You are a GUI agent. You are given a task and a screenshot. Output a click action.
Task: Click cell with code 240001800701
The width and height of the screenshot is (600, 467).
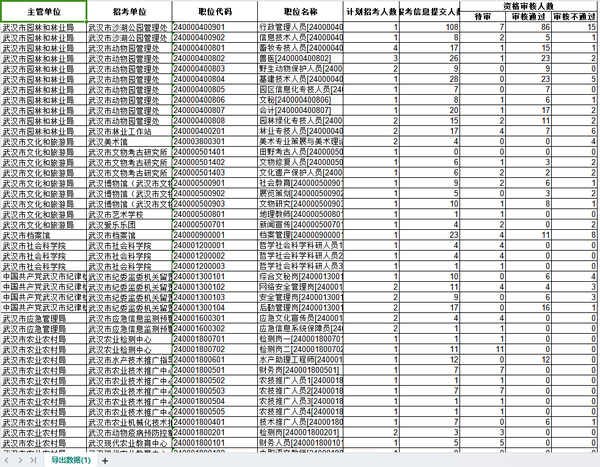tap(215, 339)
